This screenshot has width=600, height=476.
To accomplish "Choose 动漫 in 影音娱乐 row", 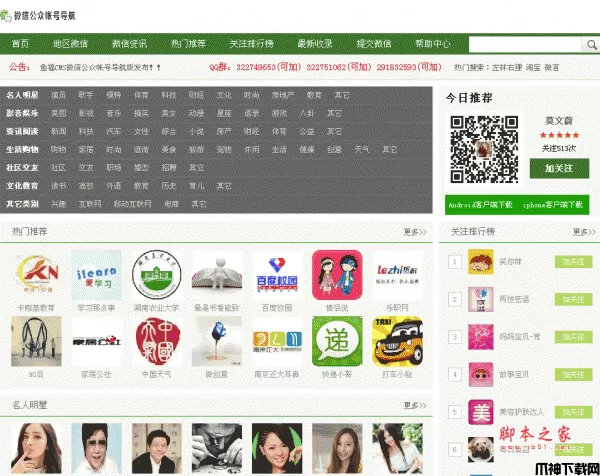I will pyautogui.click(x=196, y=113).
